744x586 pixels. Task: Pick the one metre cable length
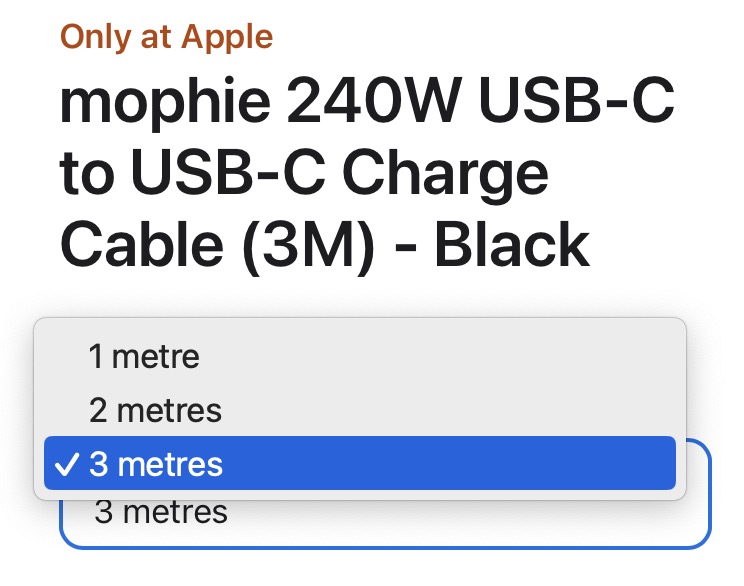144,357
